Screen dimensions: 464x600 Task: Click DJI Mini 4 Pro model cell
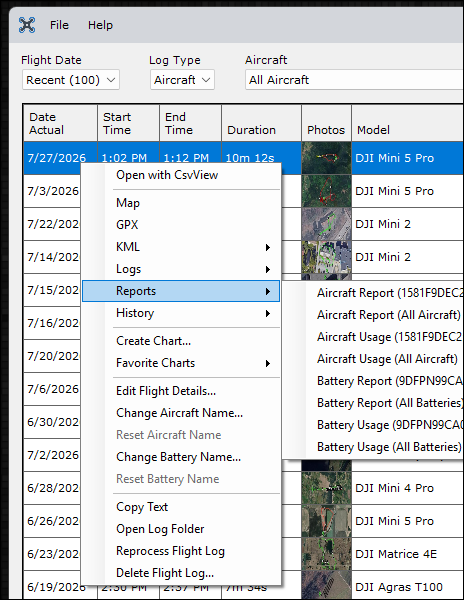point(407,488)
